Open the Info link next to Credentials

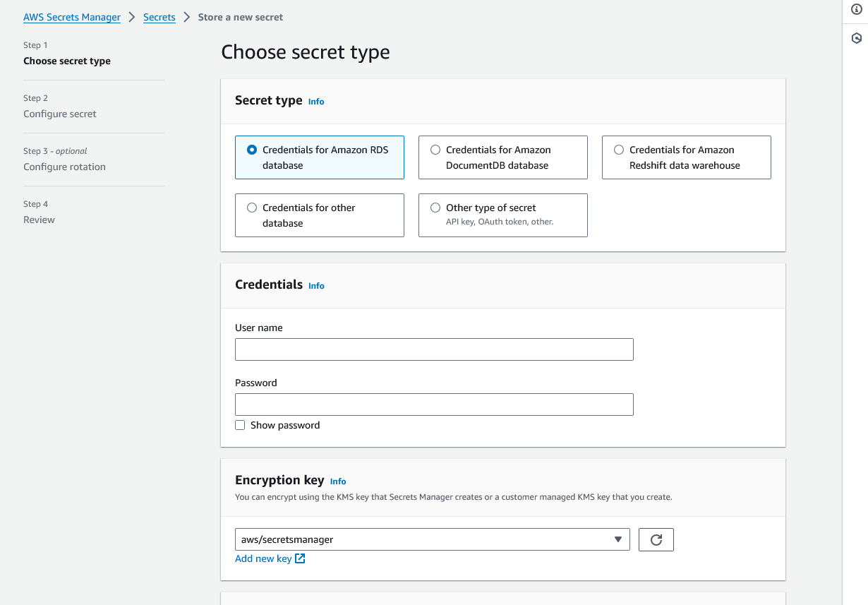pos(316,286)
